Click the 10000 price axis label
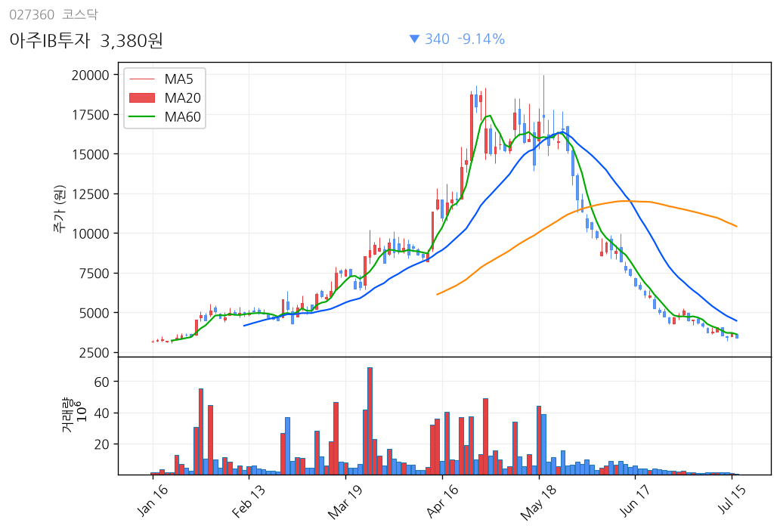Image resolution: width=780 pixels, height=532 pixels. click(90, 234)
